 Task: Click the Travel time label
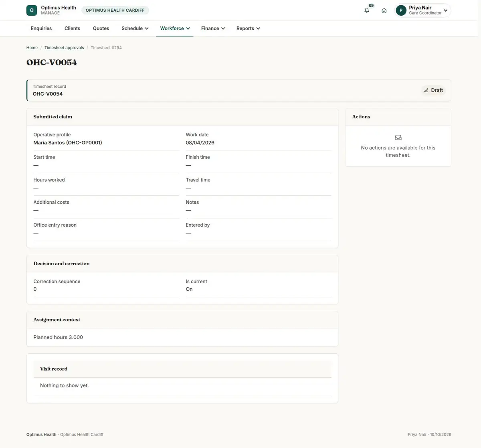coord(198,180)
